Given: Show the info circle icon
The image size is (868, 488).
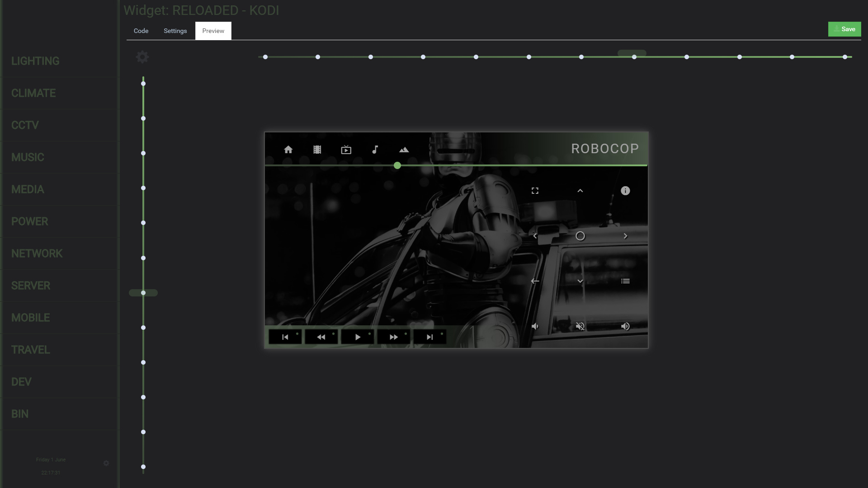Looking at the screenshot, I should [x=625, y=191].
